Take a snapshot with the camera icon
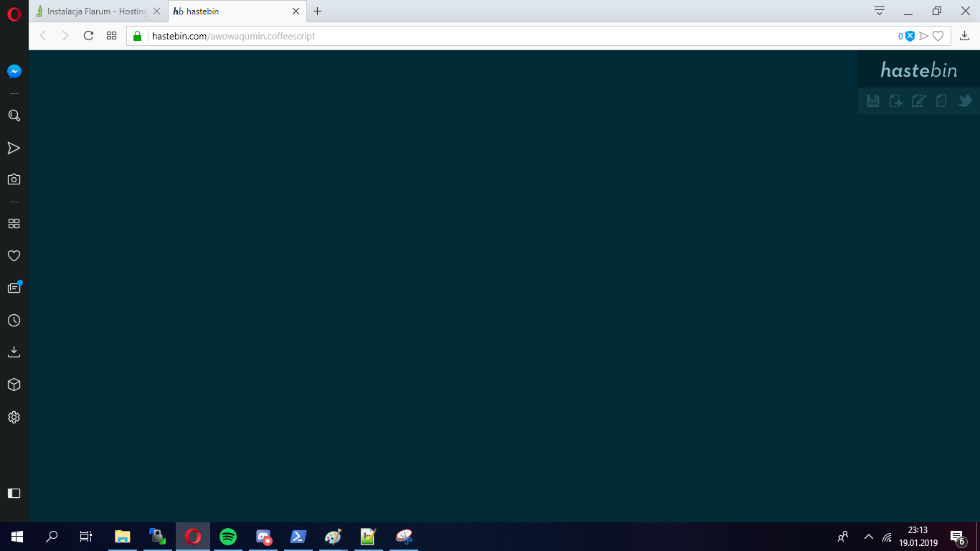This screenshot has width=980, height=551. [x=14, y=179]
